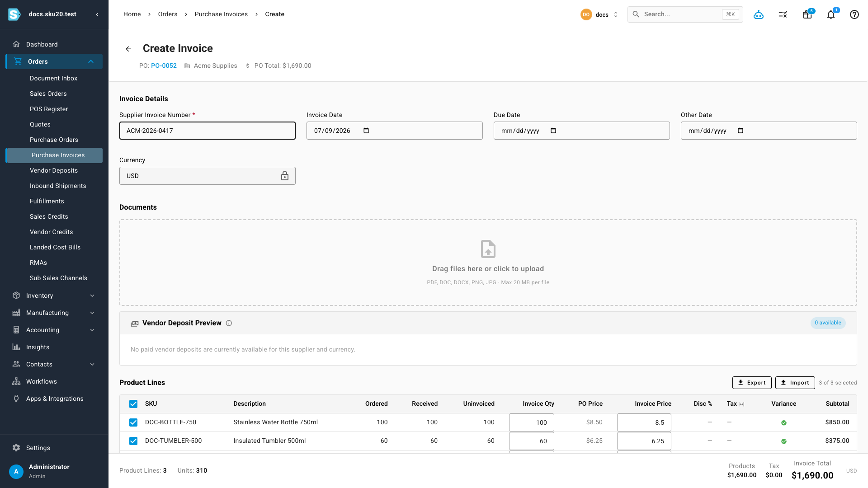Click the Invoice Qty field showing 60

(x=532, y=441)
